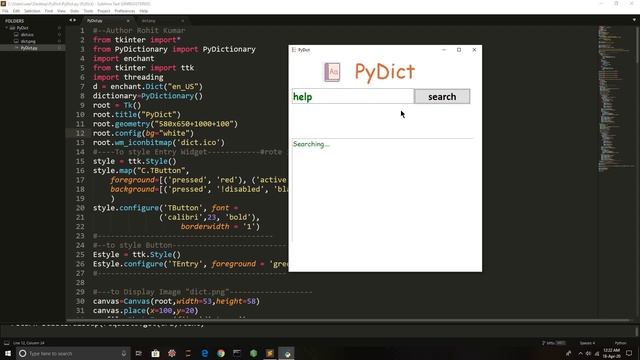The width and height of the screenshot is (640, 360).
Task: Open Task View from the taskbar
Action: (139, 353)
